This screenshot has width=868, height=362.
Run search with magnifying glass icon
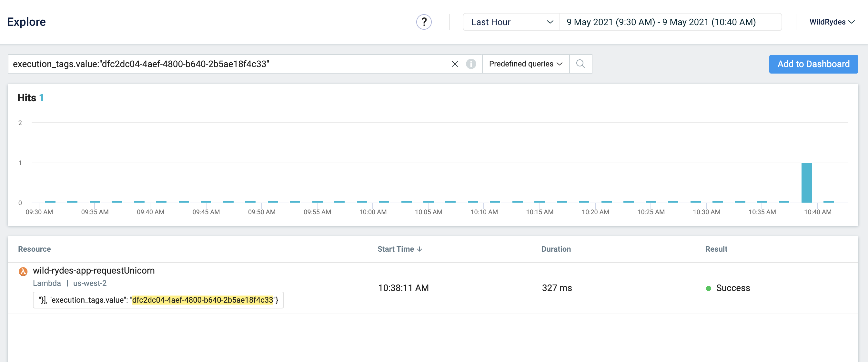(580, 64)
